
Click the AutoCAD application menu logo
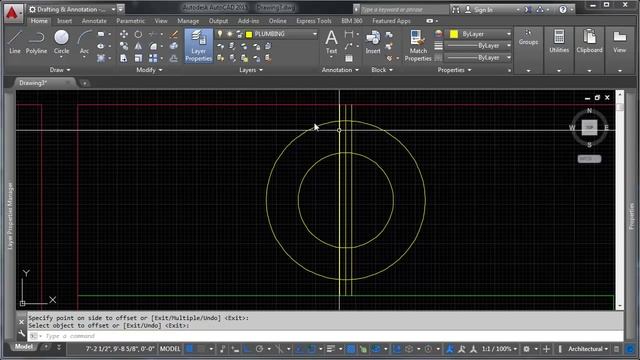pos(13,13)
